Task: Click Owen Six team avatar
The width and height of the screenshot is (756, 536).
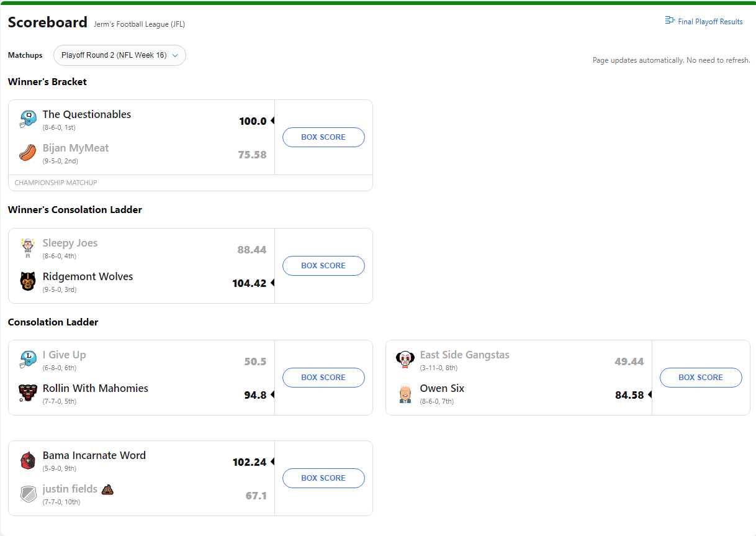Action: pos(405,393)
